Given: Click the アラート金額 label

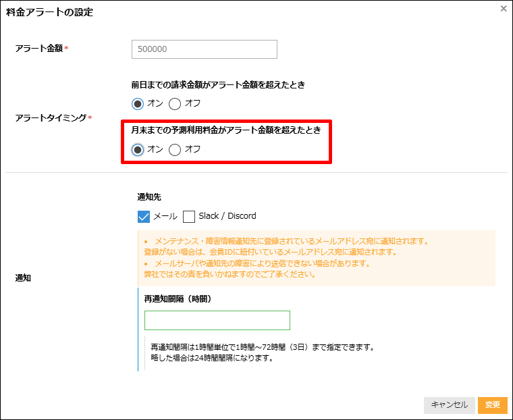Looking at the screenshot, I should click(x=39, y=49).
